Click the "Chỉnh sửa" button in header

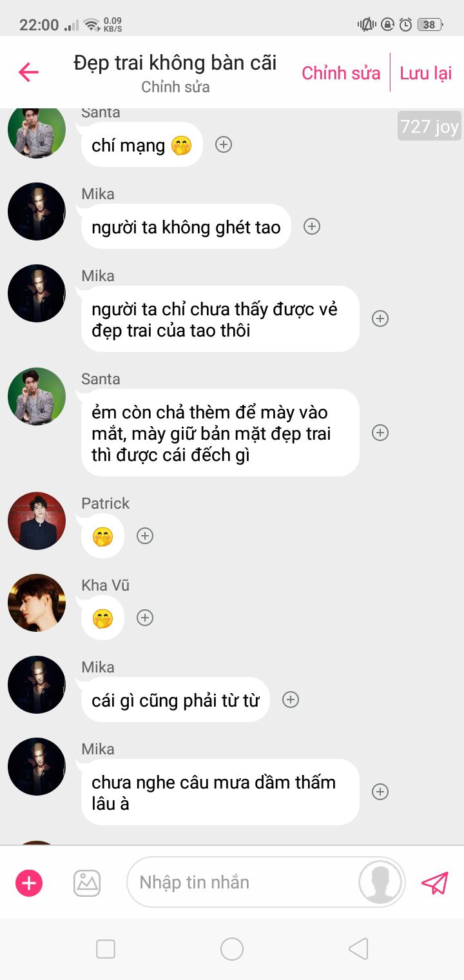[341, 73]
